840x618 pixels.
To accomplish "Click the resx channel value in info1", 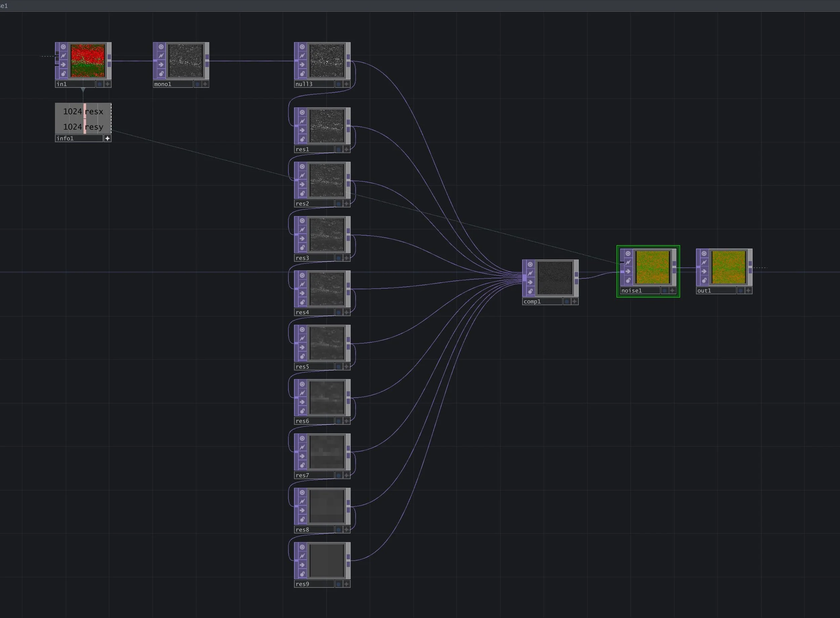I will [73, 112].
